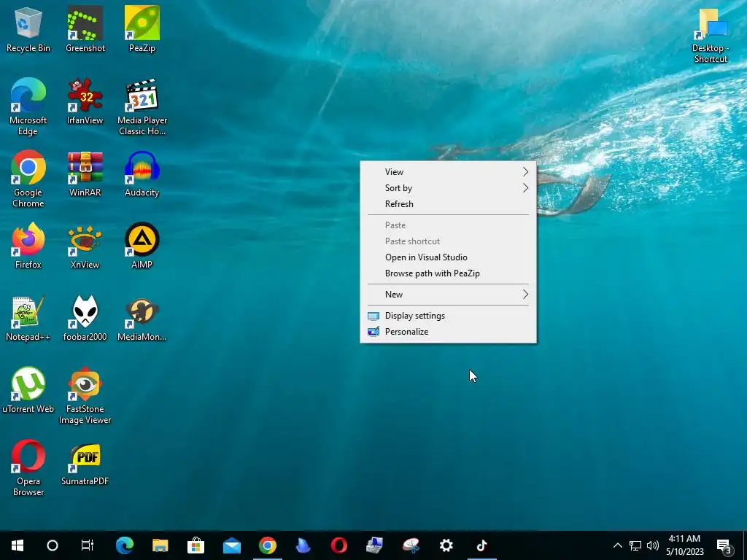Image resolution: width=747 pixels, height=560 pixels.
Task: Open Microsoft Store from the taskbar
Action: pos(196,545)
